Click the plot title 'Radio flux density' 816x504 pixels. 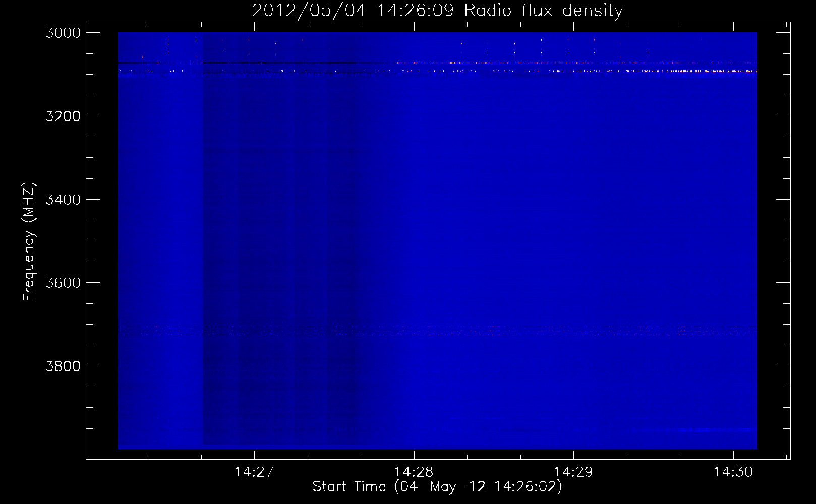[x=544, y=10]
